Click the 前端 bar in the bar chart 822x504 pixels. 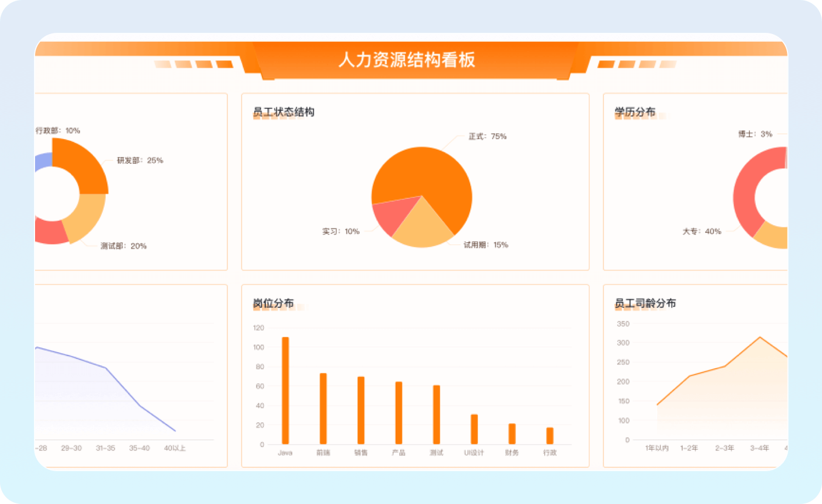pyautogui.click(x=323, y=409)
